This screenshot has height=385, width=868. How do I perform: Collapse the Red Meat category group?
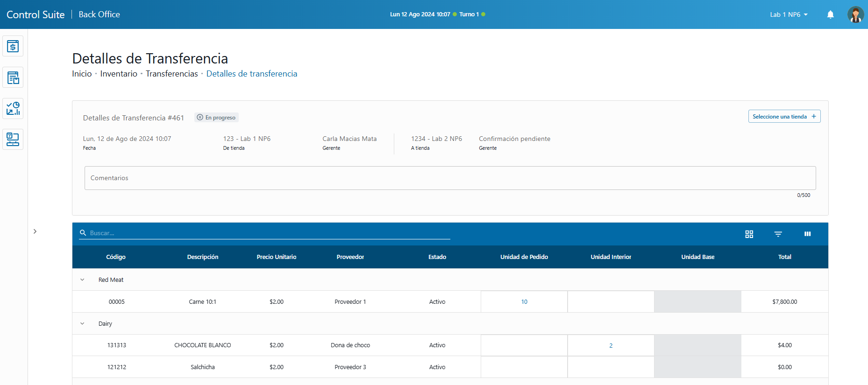(82, 280)
